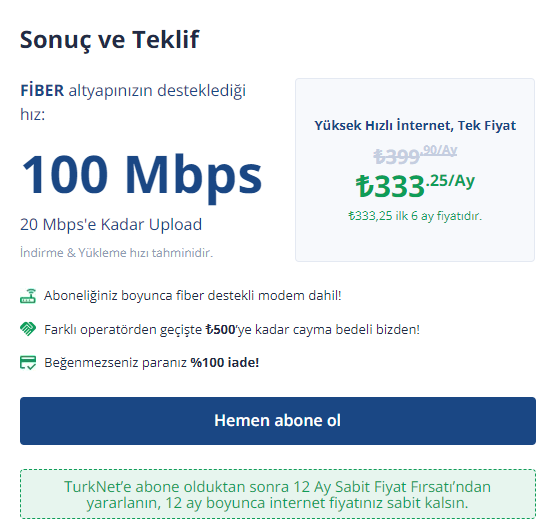Click the word FİBER in bold

pos(42,91)
